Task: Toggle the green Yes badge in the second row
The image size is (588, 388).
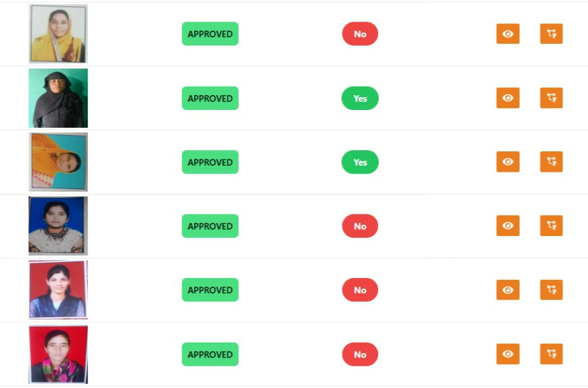Action: 360,98
